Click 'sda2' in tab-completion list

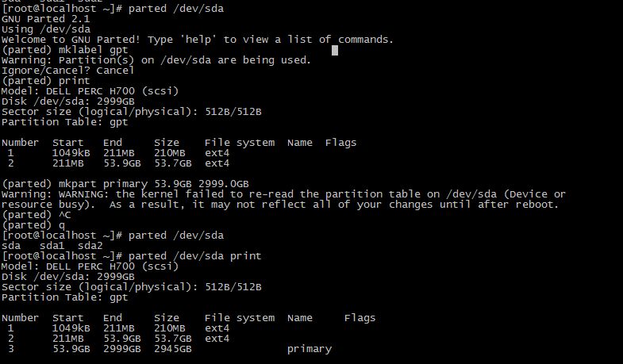coord(90,246)
